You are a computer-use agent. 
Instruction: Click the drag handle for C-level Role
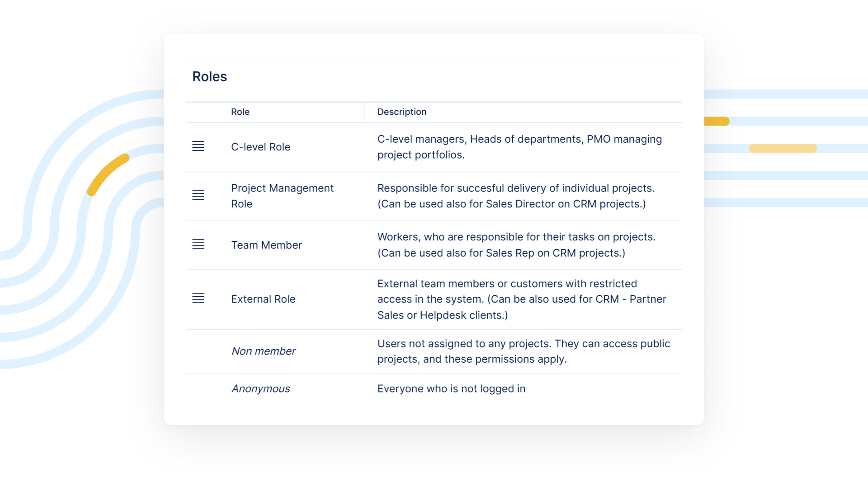tap(198, 146)
